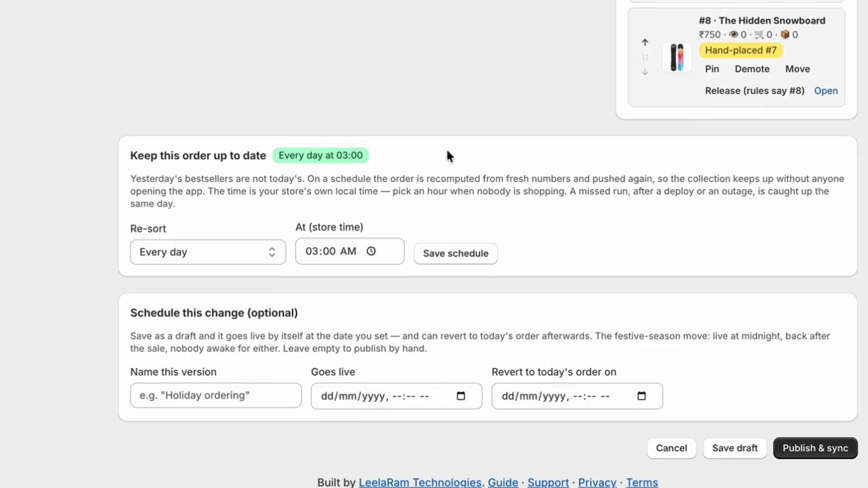Click the 03:00 AM store time field
The height and width of the screenshot is (488, 868).
(x=349, y=251)
